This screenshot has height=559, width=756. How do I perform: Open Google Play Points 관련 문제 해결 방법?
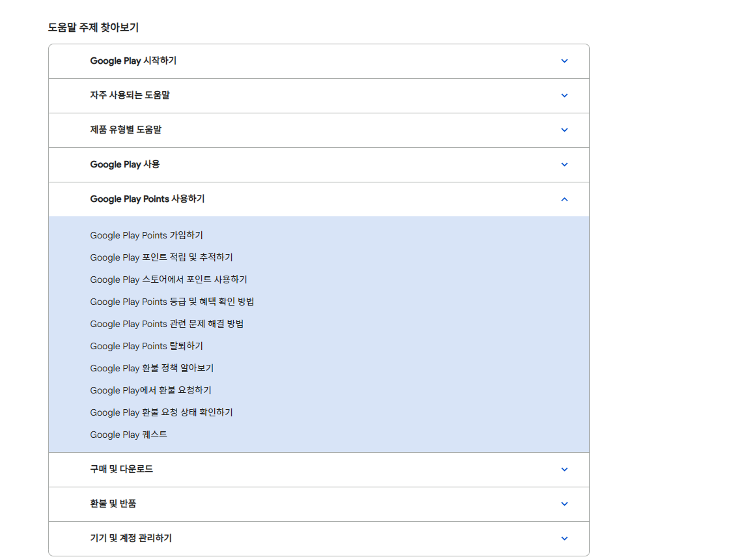click(167, 324)
